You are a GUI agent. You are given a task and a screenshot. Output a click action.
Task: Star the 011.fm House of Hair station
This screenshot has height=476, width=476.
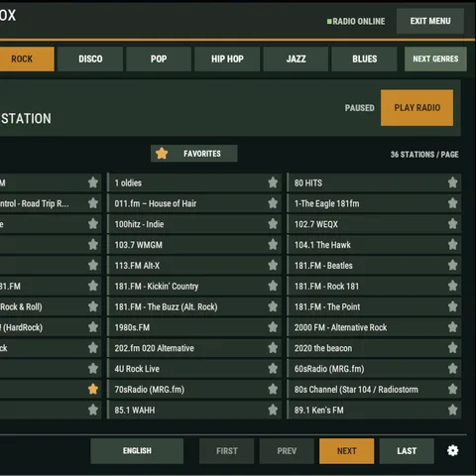(x=273, y=203)
